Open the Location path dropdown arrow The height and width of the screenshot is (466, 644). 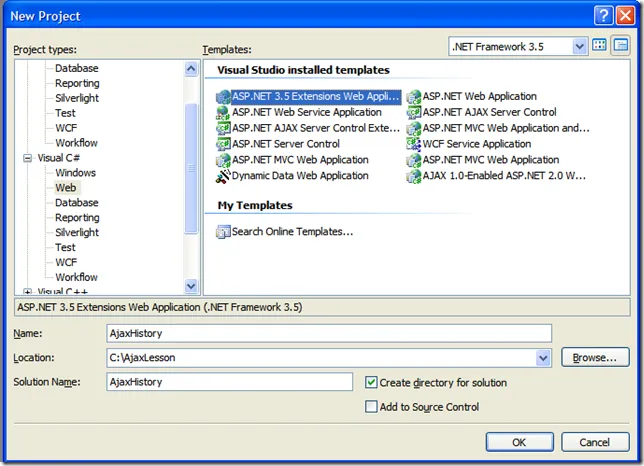(543, 358)
